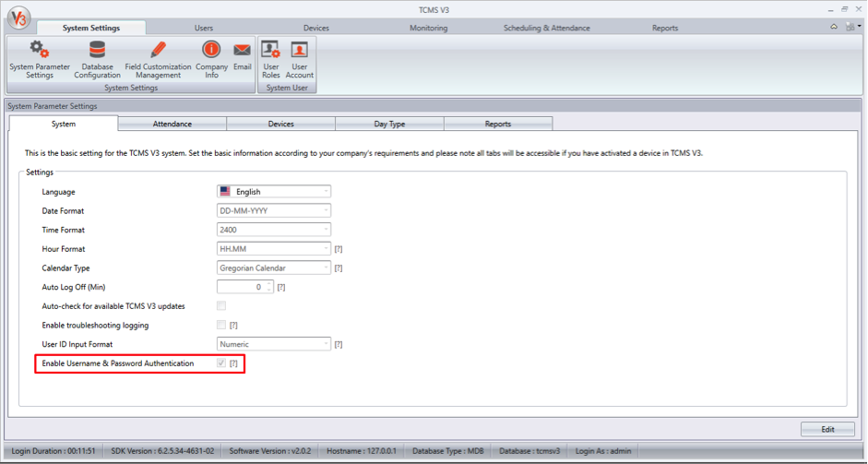Toggle Auto-check for TCMS V3 updates checkbox
The image size is (868, 464).
[x=221, y=305]
